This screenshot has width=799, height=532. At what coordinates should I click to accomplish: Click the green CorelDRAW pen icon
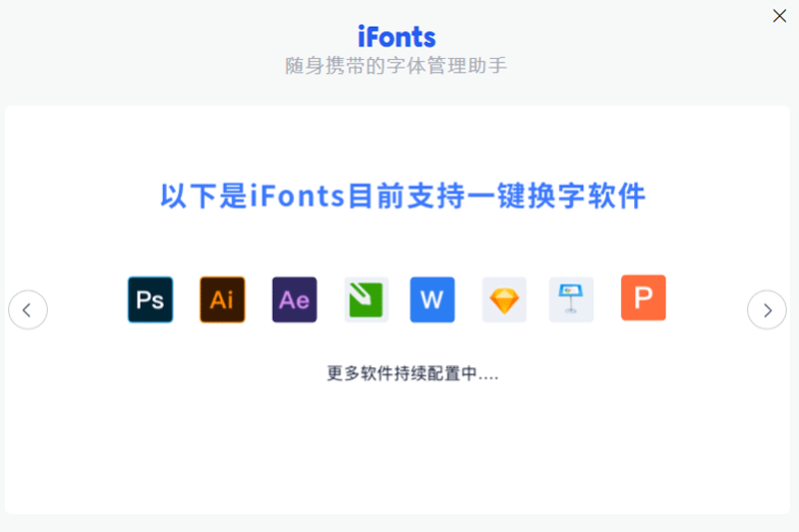(x=367, y=299)
